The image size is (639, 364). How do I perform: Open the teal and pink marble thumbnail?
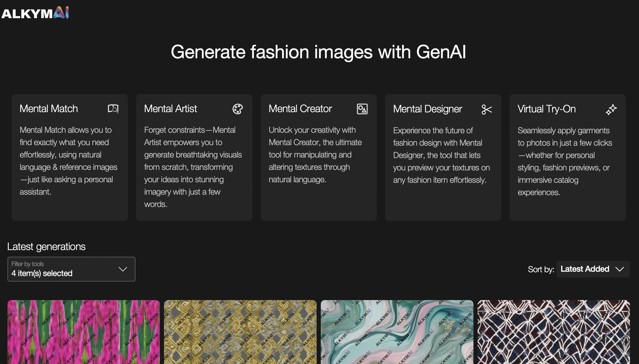tap(397, 332)
